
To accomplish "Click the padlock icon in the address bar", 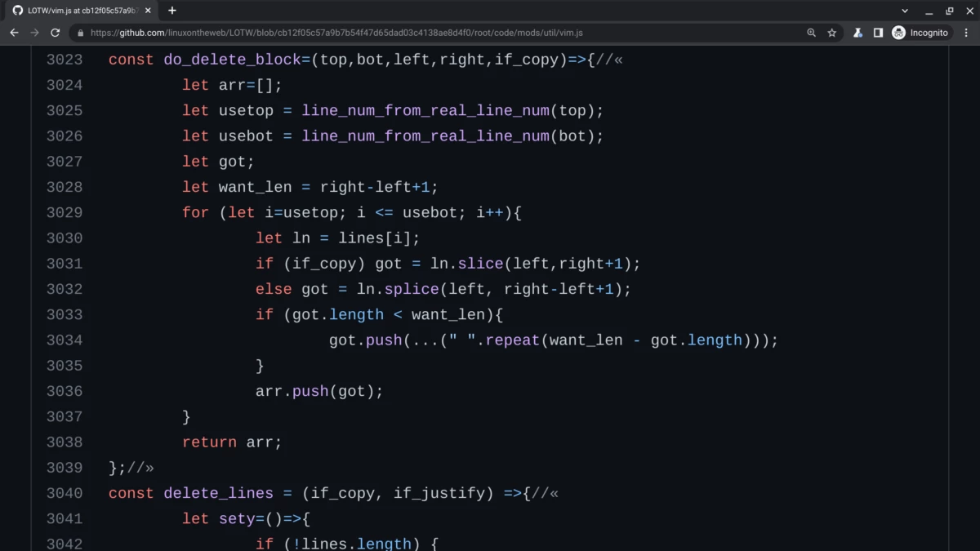I will pos(80,33).
